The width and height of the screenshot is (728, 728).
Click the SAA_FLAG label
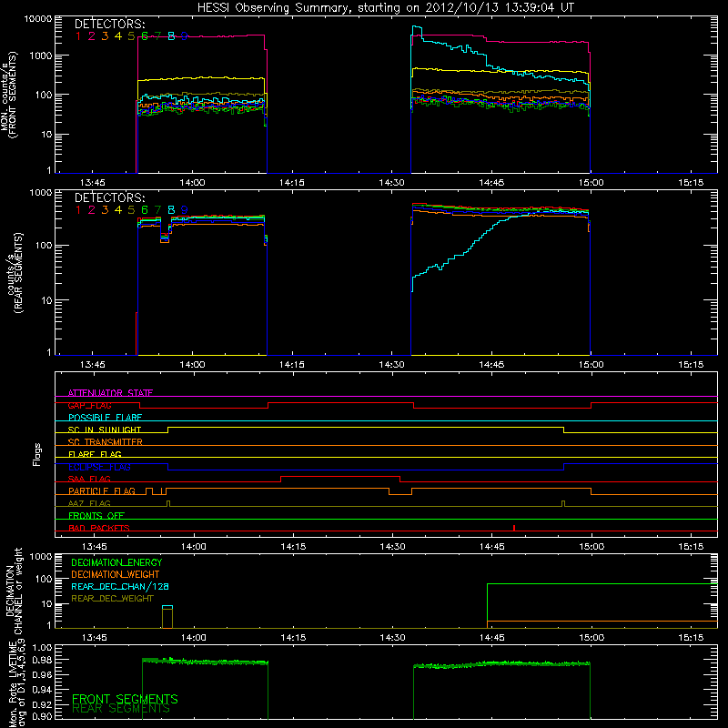89,479
